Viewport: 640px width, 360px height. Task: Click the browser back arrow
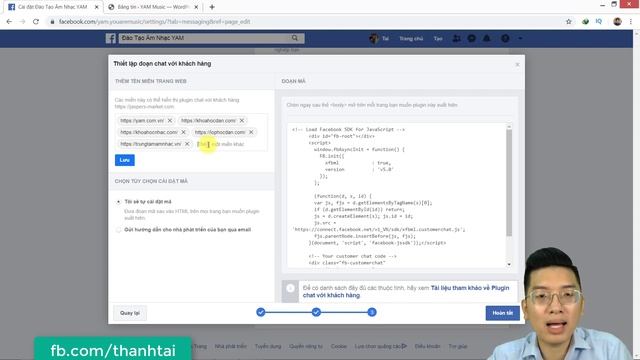coord(9,22)
